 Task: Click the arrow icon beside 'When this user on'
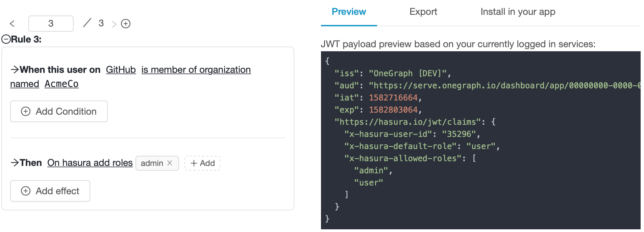[15, 70]
